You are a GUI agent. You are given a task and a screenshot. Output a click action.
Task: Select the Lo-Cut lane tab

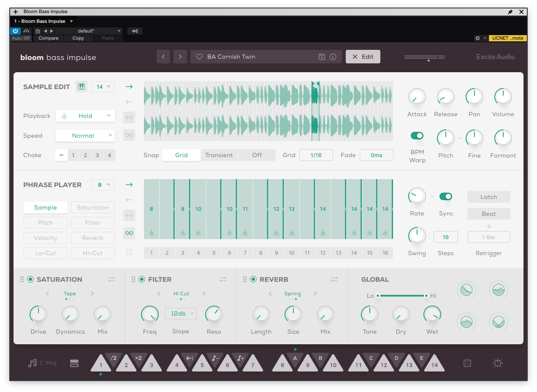(46, 253)
